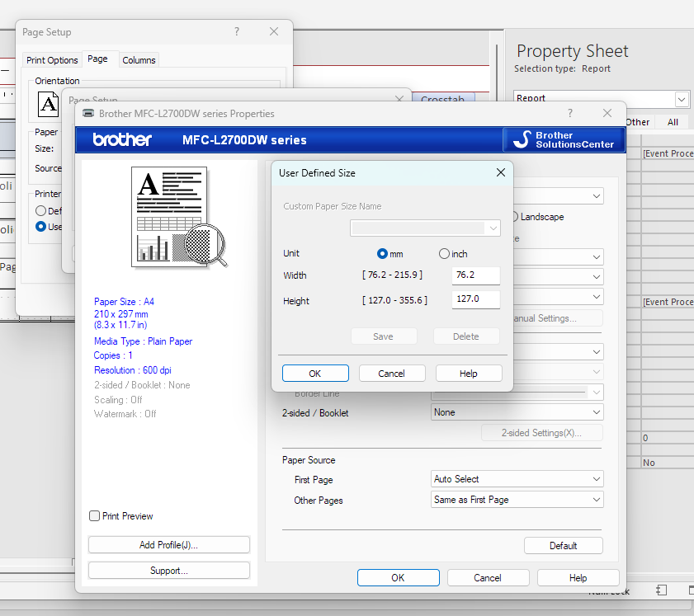Viewport: 694px width, 616px height.
Task: Close the User Defined Size dialog
Action: pyautogui.click(x=501, y=172)
